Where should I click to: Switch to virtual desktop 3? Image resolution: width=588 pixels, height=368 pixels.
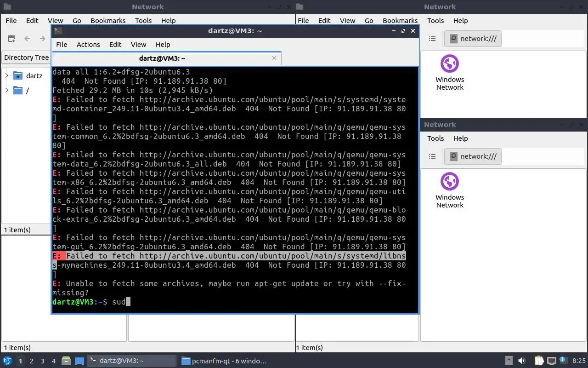point(42,361)
